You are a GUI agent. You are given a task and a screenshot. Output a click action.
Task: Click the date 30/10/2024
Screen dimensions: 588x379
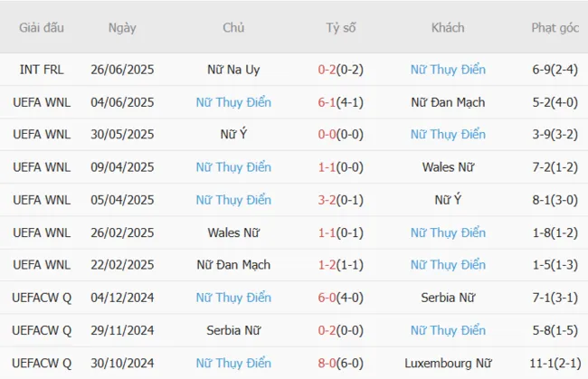[x=122, y=363]
